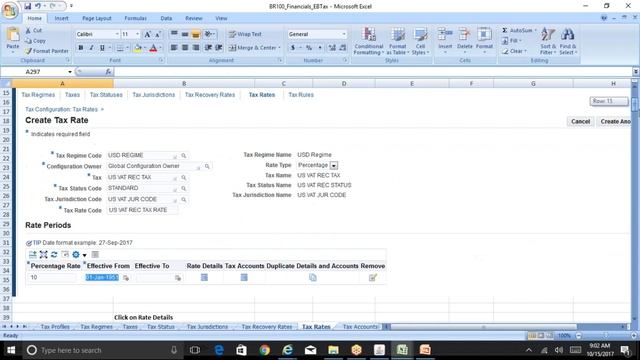Click the Shrink Font icon

click(x=158, y=34)
